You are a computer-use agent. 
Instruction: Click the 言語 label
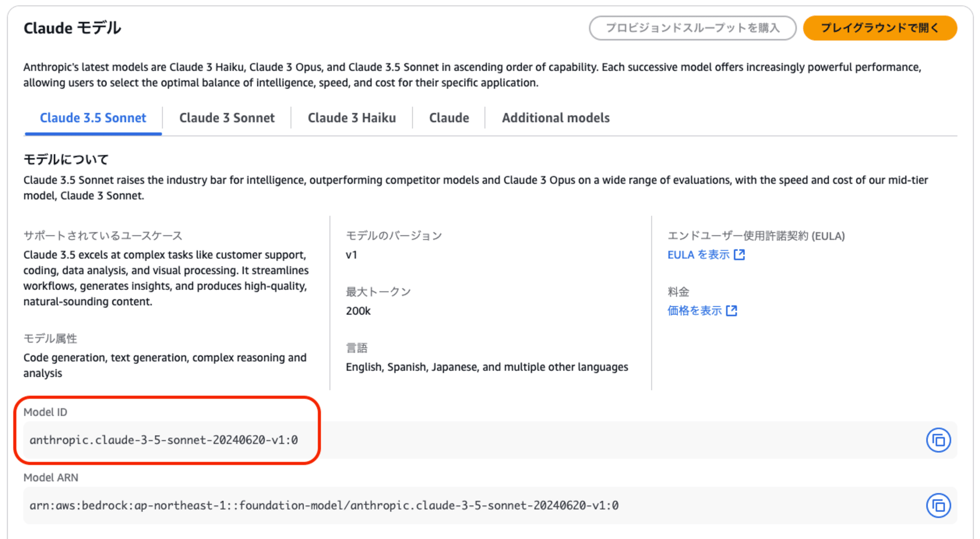[357, 348]
